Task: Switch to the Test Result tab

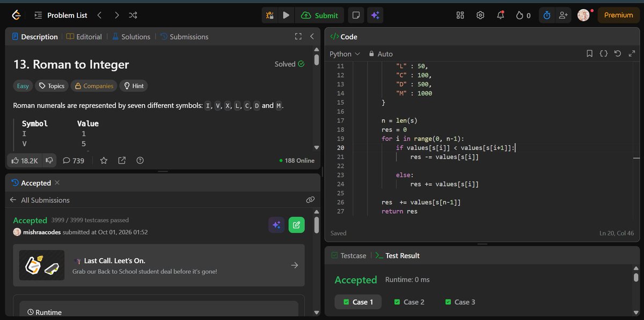Action: click(398, 256)
